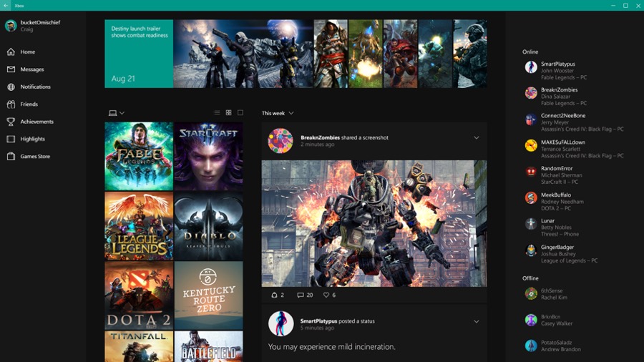
Task: Open the This week dropdown
Action: [278, 113]
